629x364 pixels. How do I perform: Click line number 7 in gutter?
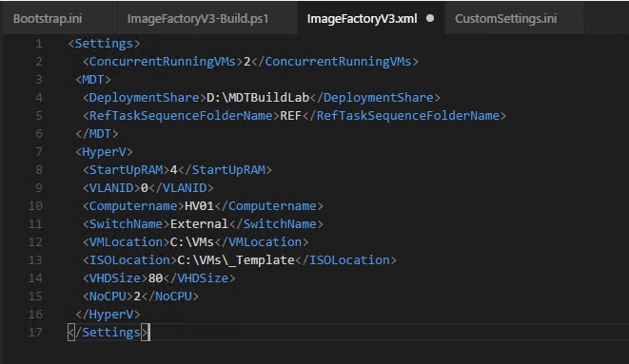point(39,152)
